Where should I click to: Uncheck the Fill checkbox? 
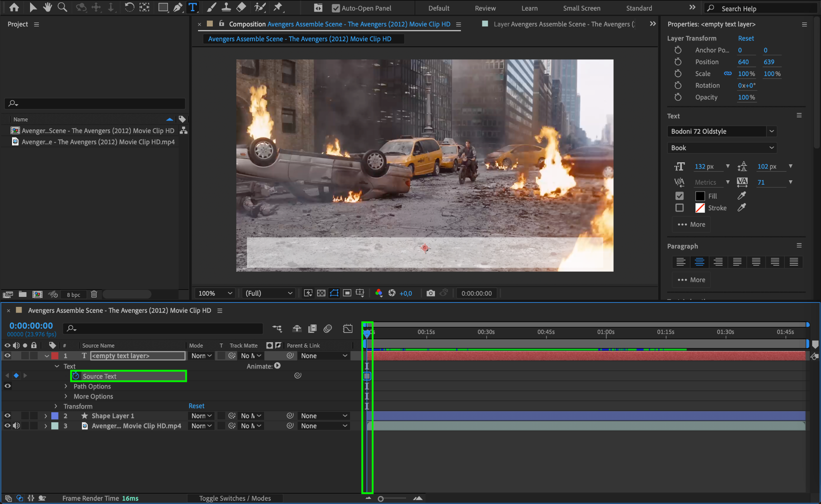(679, 196)
